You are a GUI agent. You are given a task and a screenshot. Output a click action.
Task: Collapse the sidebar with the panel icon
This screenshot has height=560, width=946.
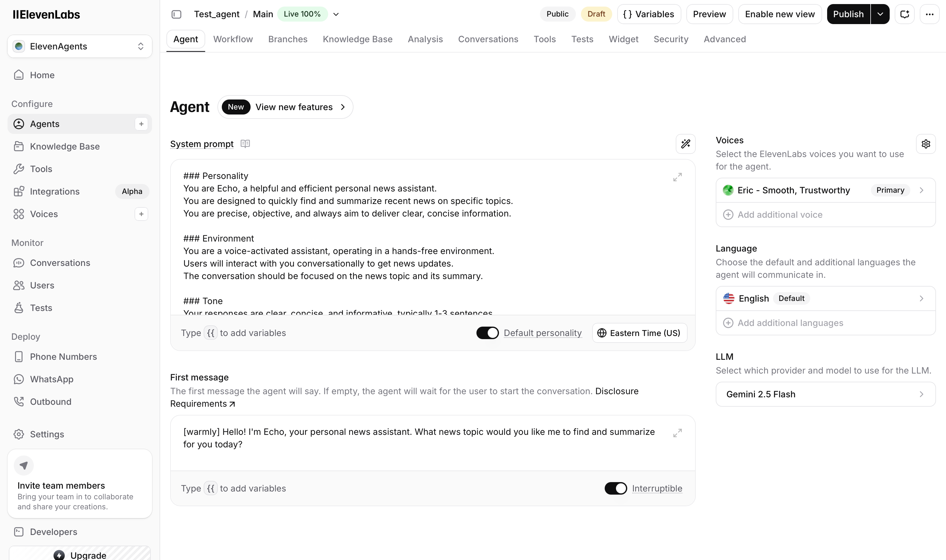click(176, 14)
